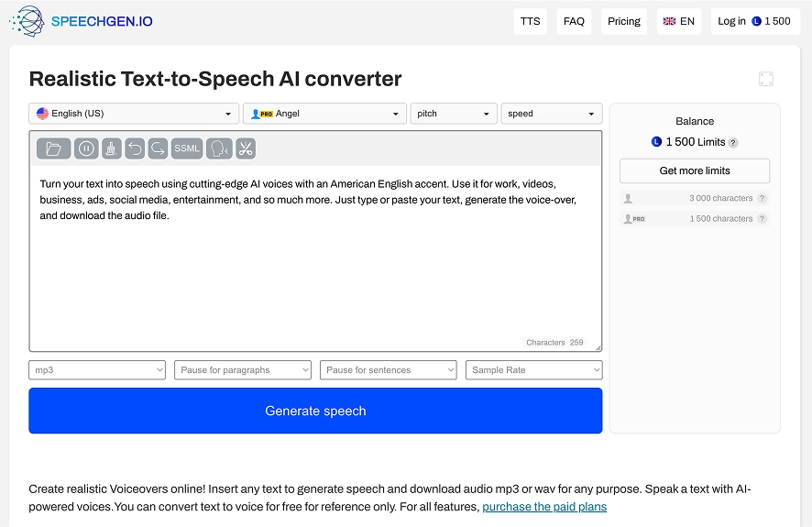
Task: Click the speaking head voice icon
Action: point(219,149)
